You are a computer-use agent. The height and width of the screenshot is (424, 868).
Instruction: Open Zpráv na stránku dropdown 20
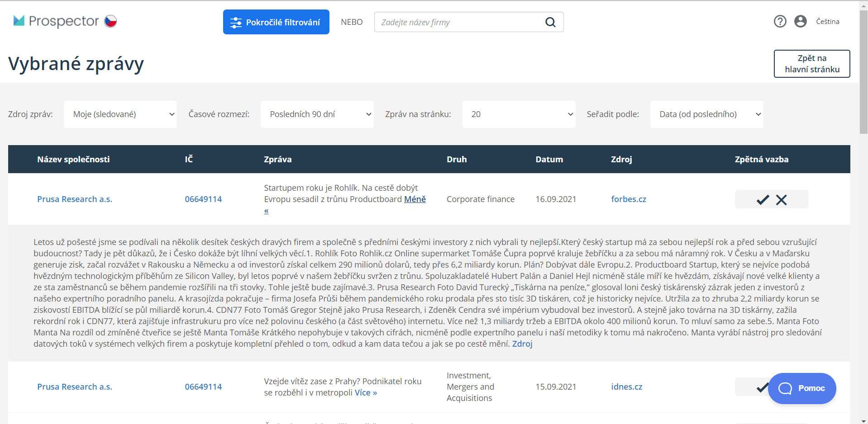tap(519, 114)
